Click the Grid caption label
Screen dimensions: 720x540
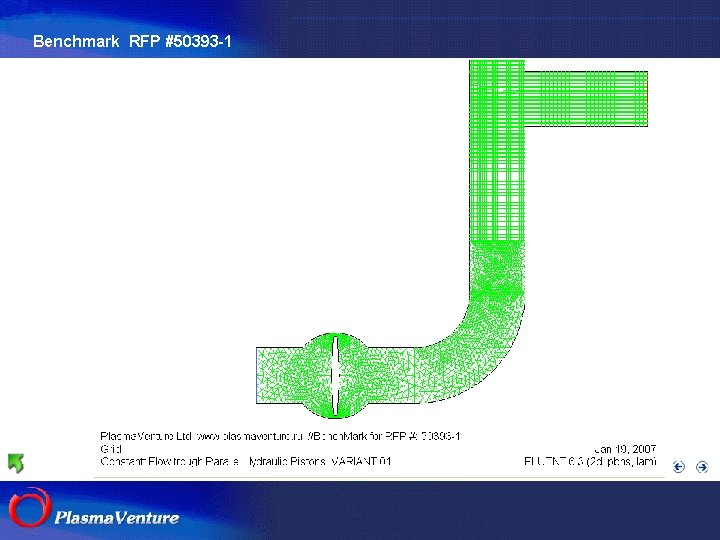click(111, 449)
